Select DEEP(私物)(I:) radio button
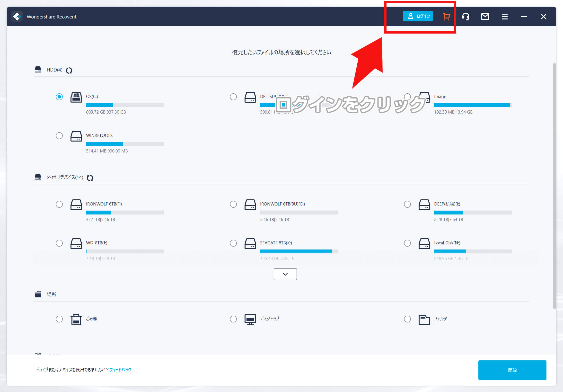Viewport: 563px width, 392px height. coord(407,204)
